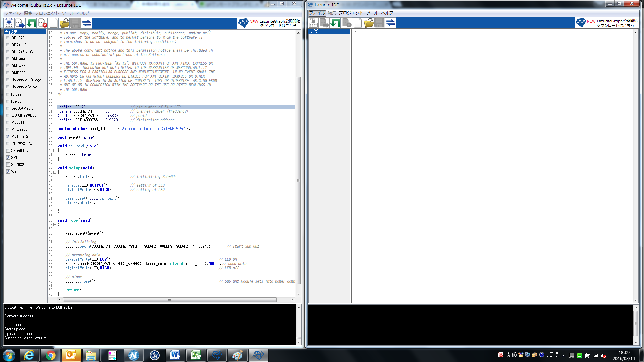Viewport: 644px width, 362px height.
Task: Open Word from taskbar
Action: (175, 355)
